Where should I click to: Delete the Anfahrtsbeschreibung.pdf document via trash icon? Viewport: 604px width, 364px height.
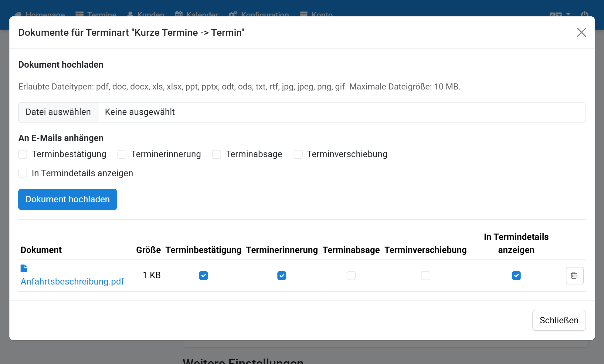coord(574,275)
